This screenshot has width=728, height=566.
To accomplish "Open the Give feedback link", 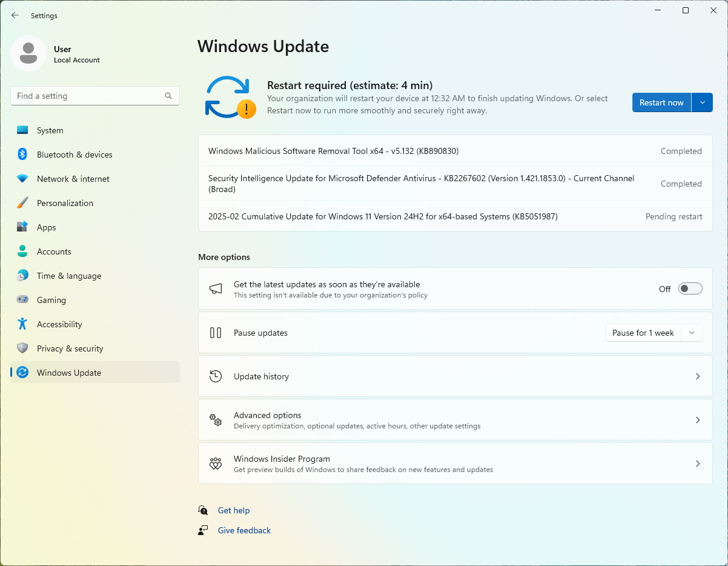I will 244,530.
